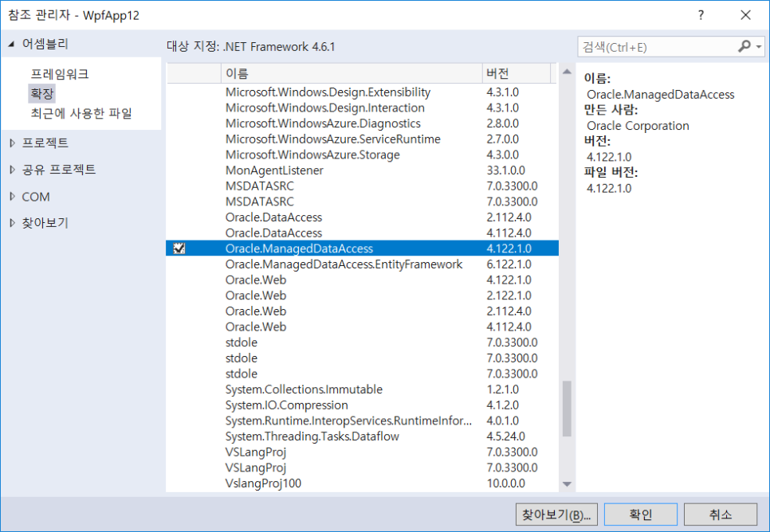Select Microsoft.Windows.Design.Interaction row
The width and height of the screenshot is (770, 532).
coord(362,108)
